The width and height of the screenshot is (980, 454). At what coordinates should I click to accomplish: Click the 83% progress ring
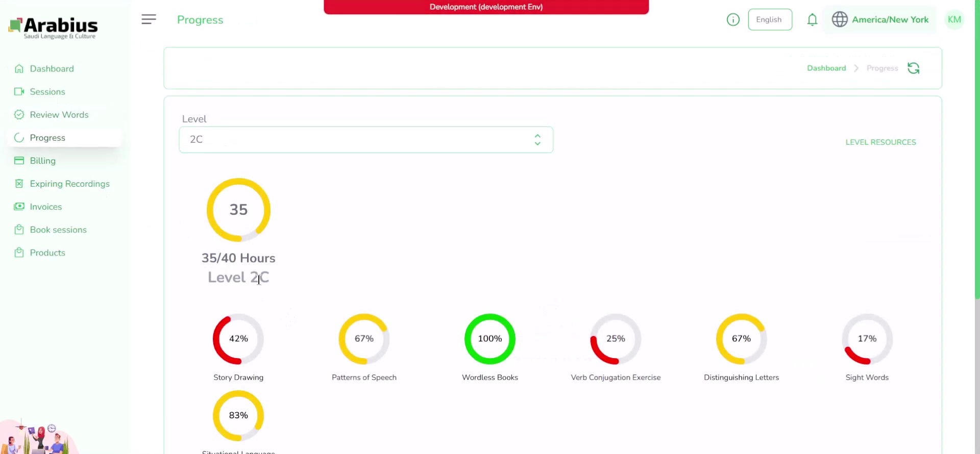pyautogui.click(x=238, y=416)
